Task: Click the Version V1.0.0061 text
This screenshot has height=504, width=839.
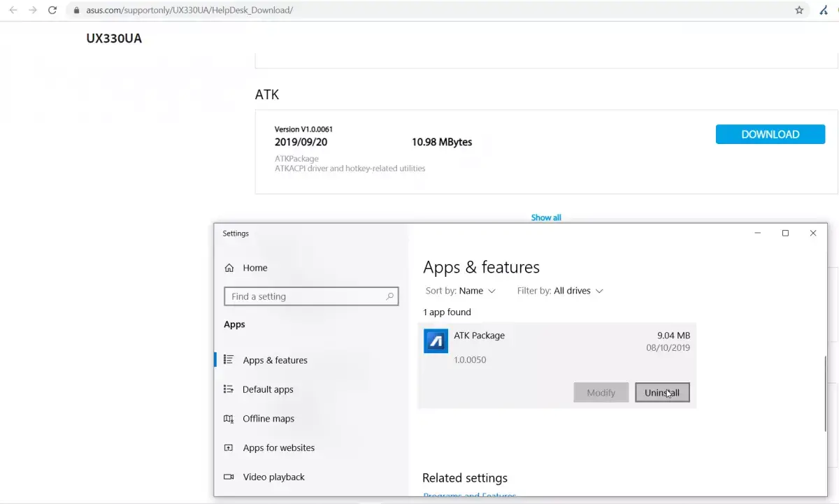Action: (x=303, y=129)
